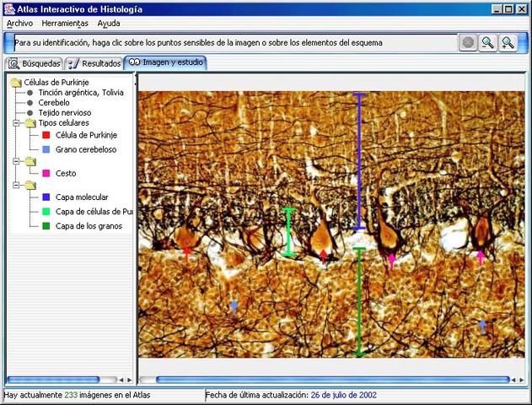
Task: Click the tree panel horizontal scrollbar thumb
Action: click(x=53, y=380)
